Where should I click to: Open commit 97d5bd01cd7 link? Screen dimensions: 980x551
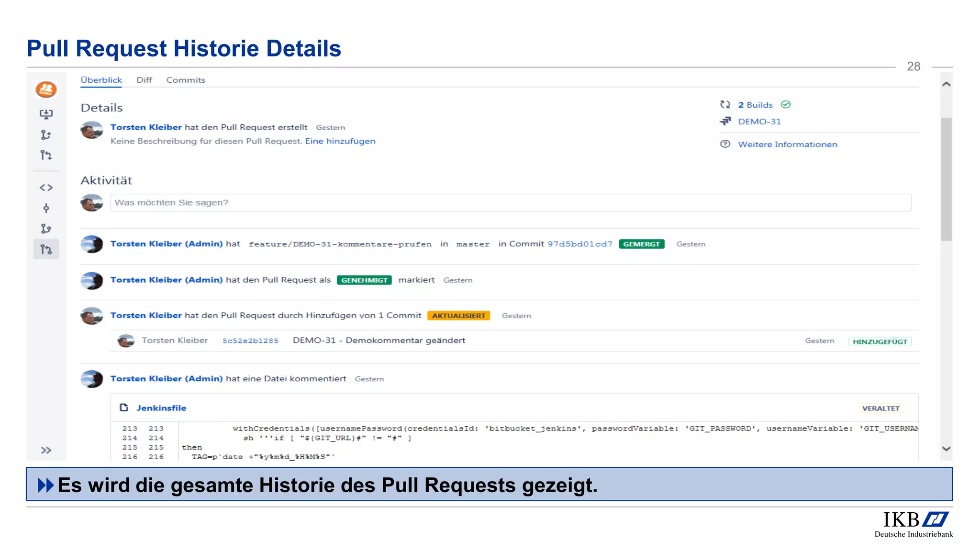coord(580,244)
